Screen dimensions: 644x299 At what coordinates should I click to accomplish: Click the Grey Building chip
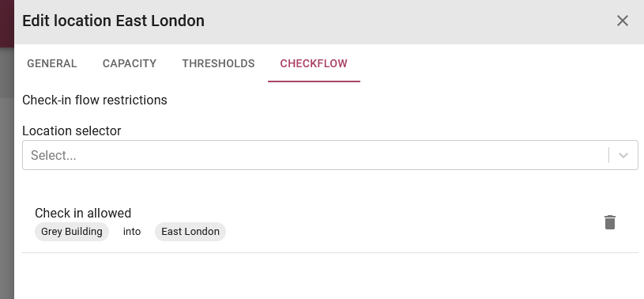(72, 232)
